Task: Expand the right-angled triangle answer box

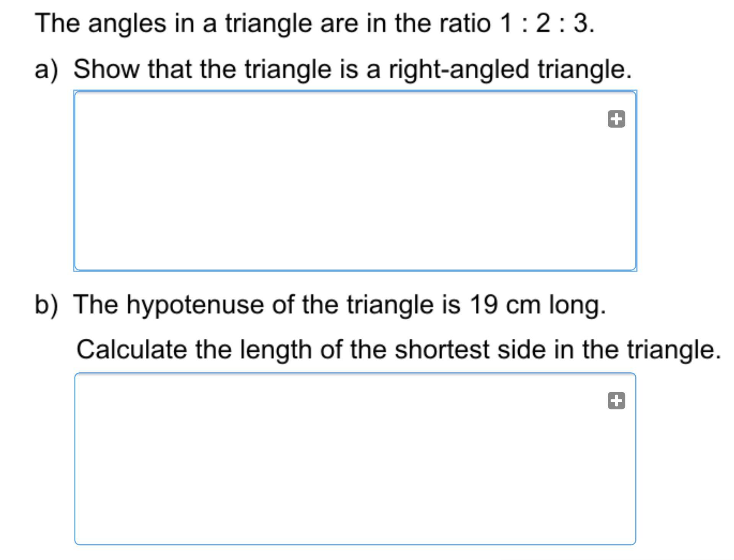Action: coord(616,119)
